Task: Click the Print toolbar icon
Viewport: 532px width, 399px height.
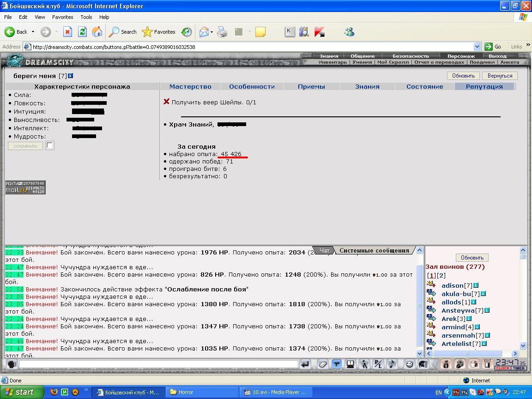Action: pyautogui.click(x=222, y=32)
